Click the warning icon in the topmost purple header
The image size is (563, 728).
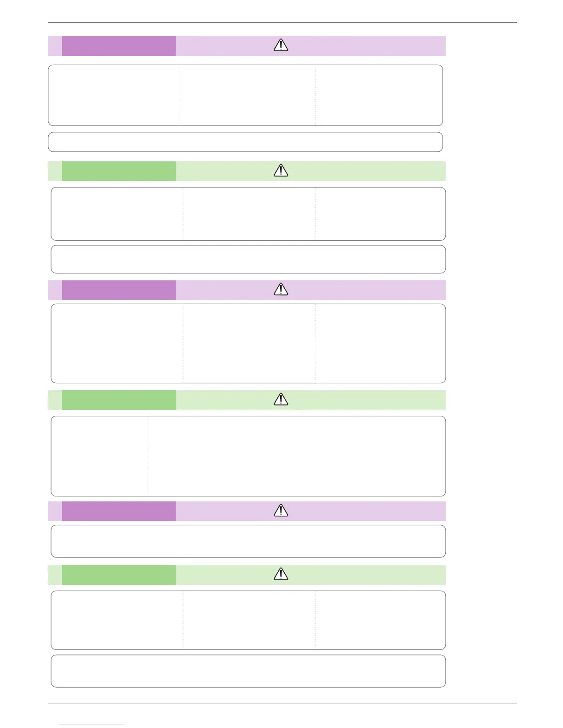[281, 45]
